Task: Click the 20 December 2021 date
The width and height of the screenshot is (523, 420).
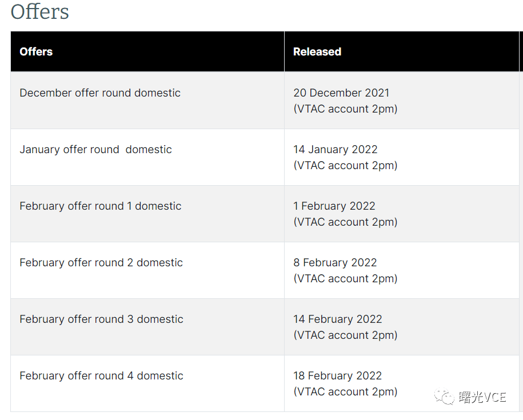Action: [341, 93]
